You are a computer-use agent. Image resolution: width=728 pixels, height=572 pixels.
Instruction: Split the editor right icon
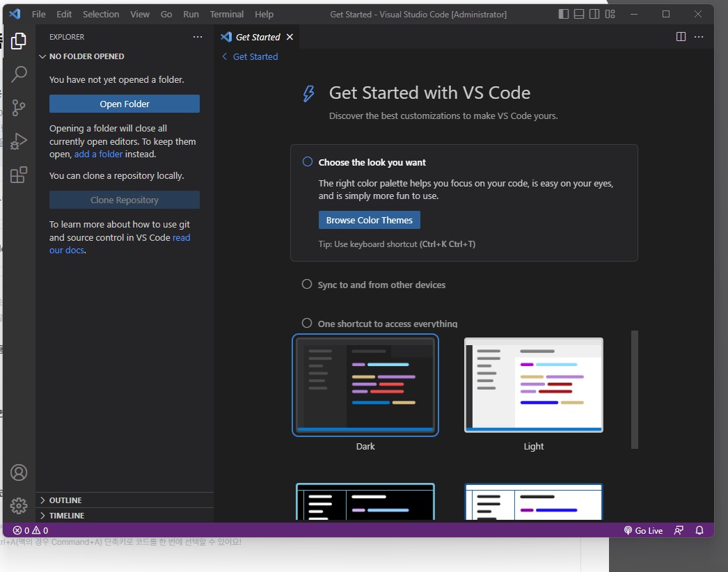[x=681, y=37]
